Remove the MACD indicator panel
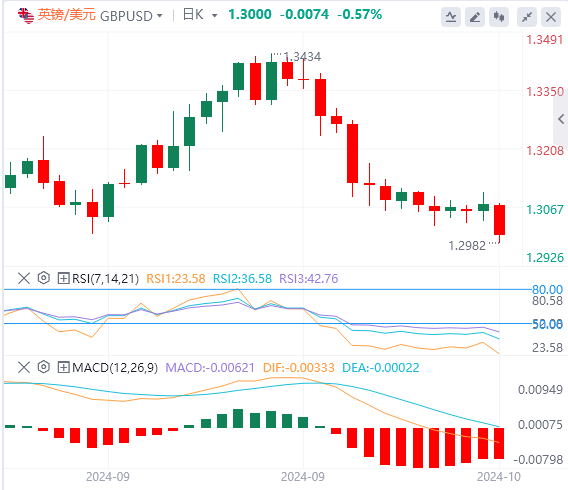Image resolution: width=568 pixels, height=490 pixels. tap(24, 367)
